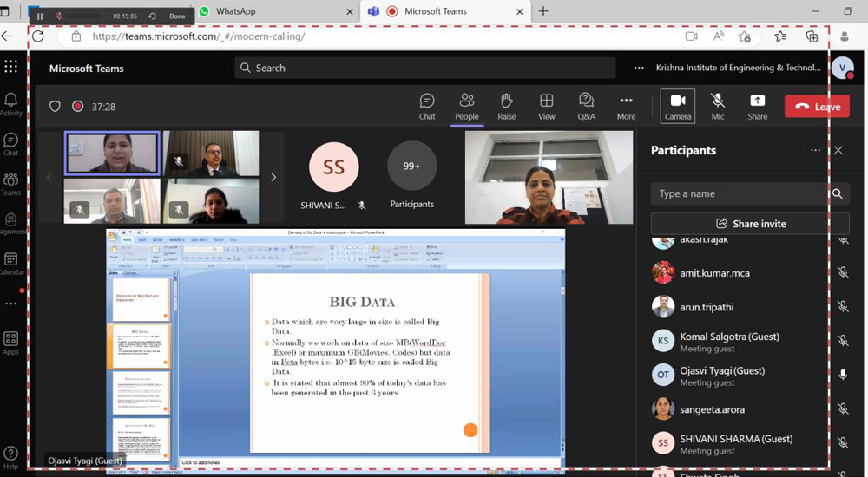Open the Q&A panel icon
Image resolution: width=868 pixels, height=477 pixels.
point(586,107)
